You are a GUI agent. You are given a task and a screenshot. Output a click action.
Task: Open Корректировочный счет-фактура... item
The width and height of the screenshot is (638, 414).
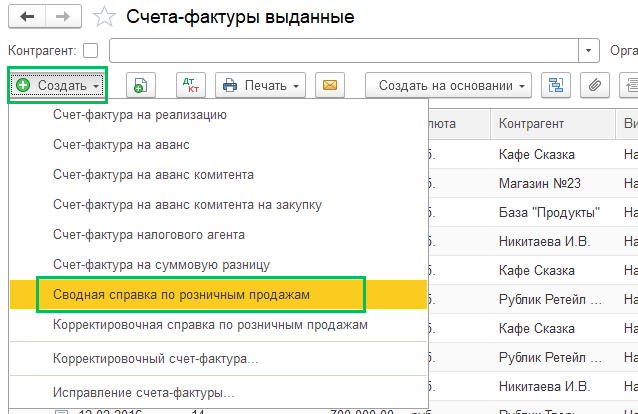click(x=218, y=359)
